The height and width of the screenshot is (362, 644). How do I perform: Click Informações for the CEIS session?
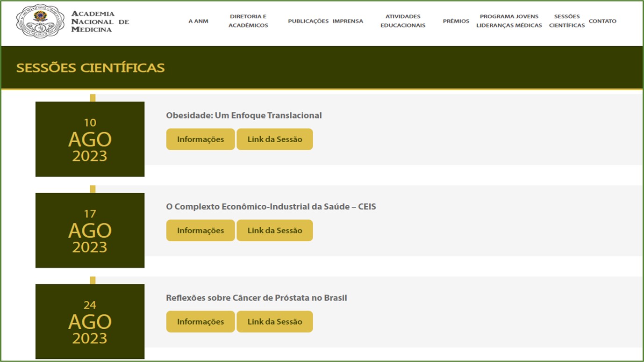click(x=200, y=231)
